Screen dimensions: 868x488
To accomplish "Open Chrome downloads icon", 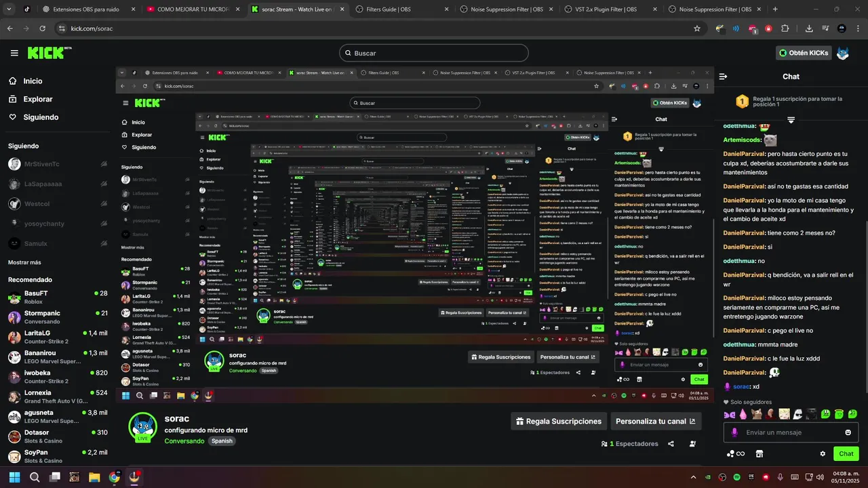I will click(x=809, y=28).
